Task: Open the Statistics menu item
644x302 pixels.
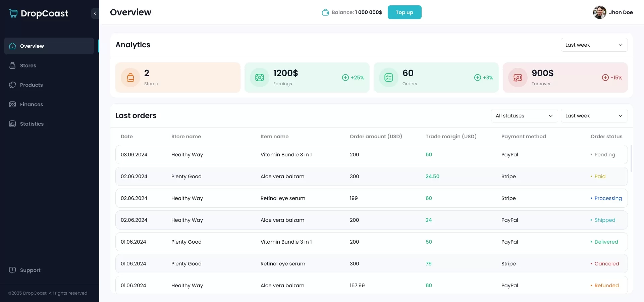Action: pyautogui.click(x=32, y=124)
